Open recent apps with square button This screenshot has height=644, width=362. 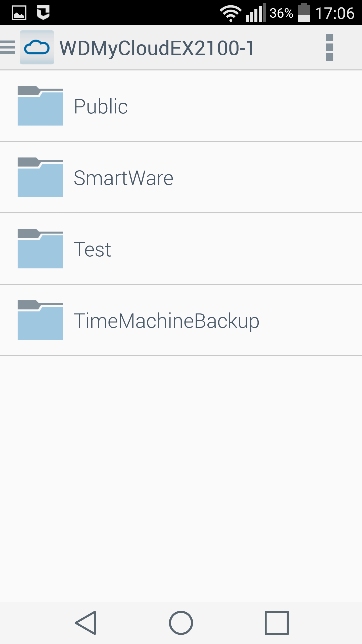(x=277, y=623)
